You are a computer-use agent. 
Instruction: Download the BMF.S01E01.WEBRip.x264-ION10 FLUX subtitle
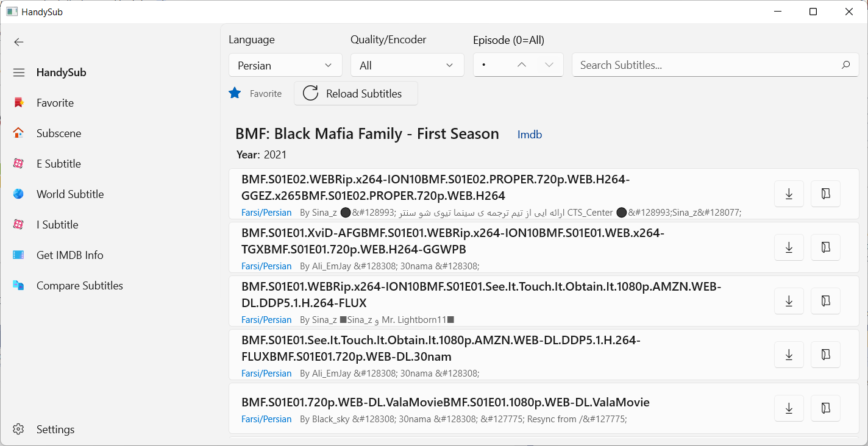789,300
